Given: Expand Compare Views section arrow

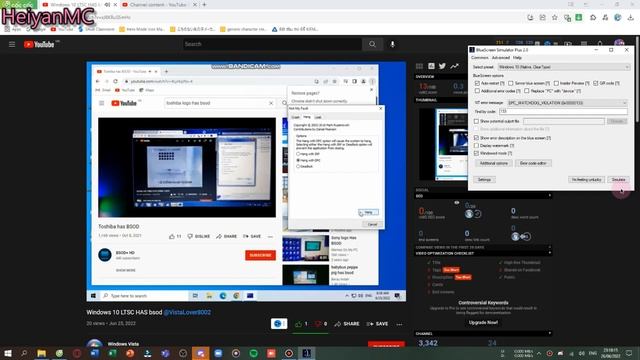Looking at the screenshot, I should pyautogui.click(x=549, y=247).
